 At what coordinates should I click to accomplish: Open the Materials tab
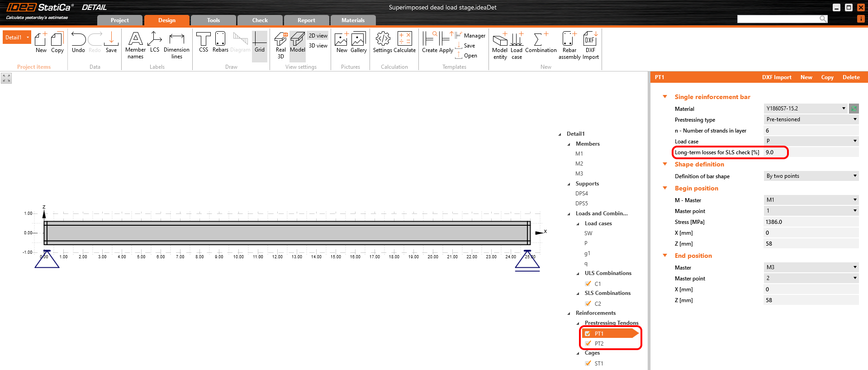point(353,20)
